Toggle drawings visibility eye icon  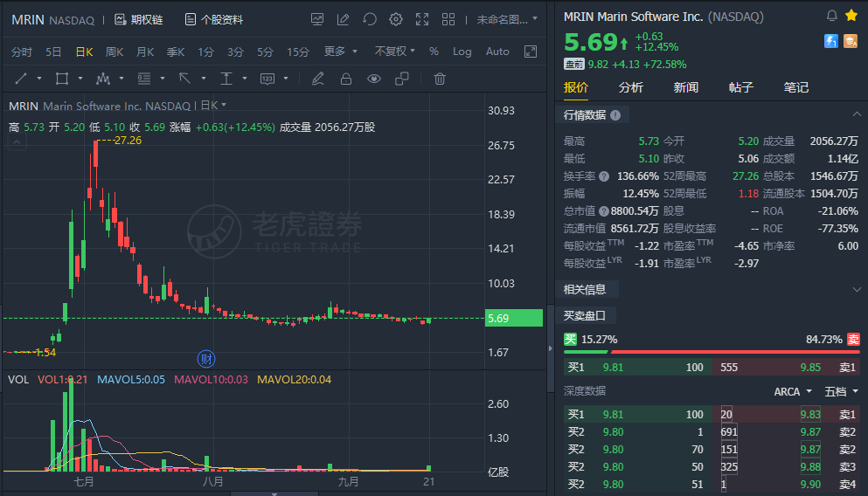pyautogui.click(x=374, y=79)
